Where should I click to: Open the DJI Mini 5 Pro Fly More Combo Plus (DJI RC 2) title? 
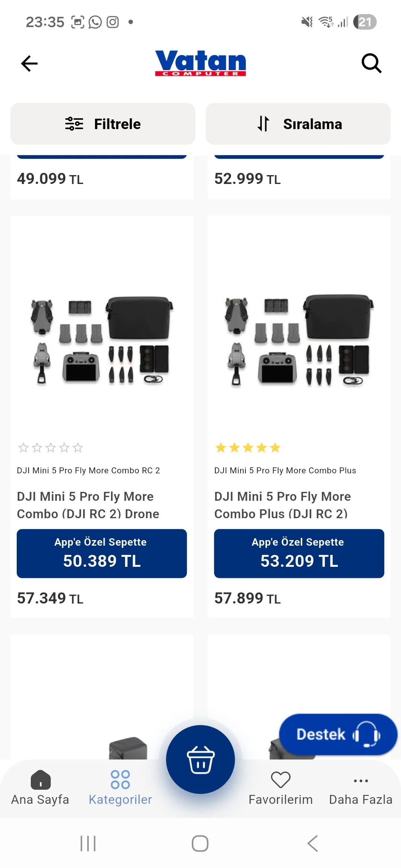pyautogui.click(x=283, y=505)
